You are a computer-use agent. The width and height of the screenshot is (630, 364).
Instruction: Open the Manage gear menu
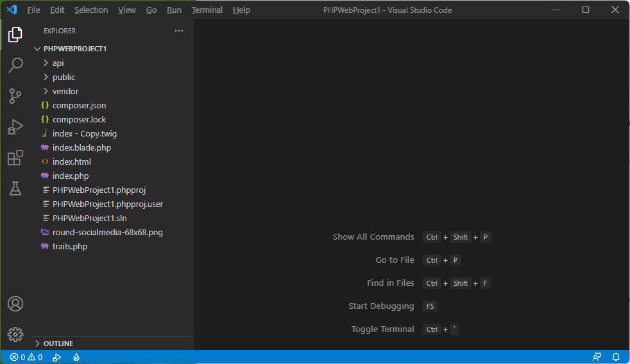(15, 335)
